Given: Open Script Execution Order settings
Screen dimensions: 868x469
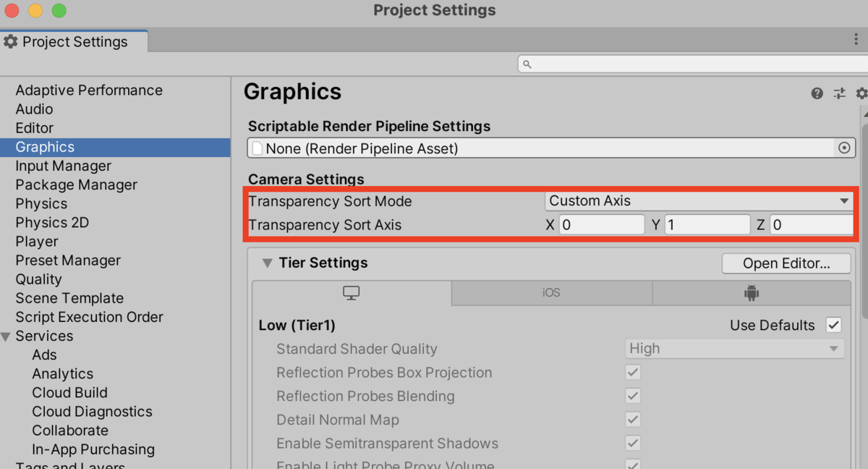Looking at the screenshot, I should (x=89, y=316).
